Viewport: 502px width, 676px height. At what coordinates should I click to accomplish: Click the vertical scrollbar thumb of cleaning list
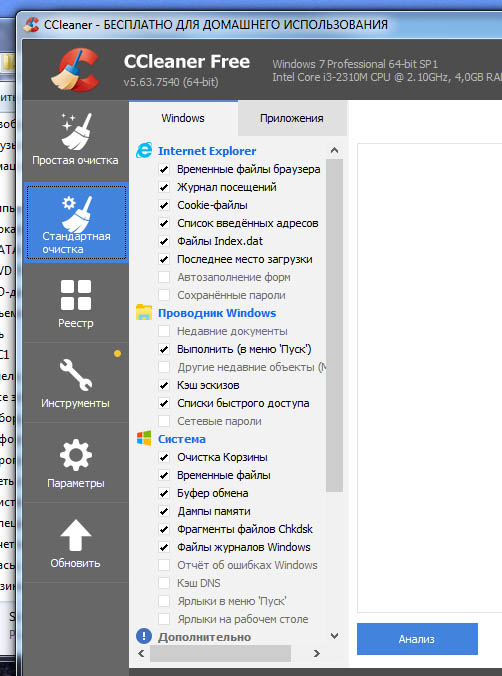pyautogui.click(x=334, y=325)
